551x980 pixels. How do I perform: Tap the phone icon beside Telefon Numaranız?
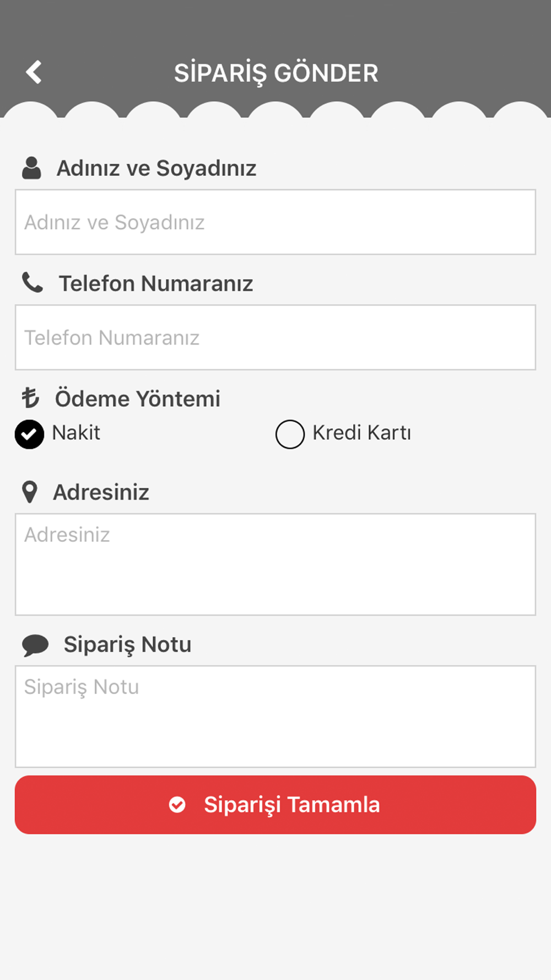pos(32,283)
